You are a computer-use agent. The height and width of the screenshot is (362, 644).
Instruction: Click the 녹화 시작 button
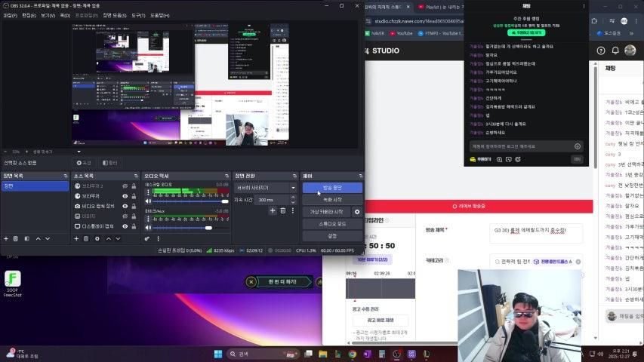click(x=332, y=200)
